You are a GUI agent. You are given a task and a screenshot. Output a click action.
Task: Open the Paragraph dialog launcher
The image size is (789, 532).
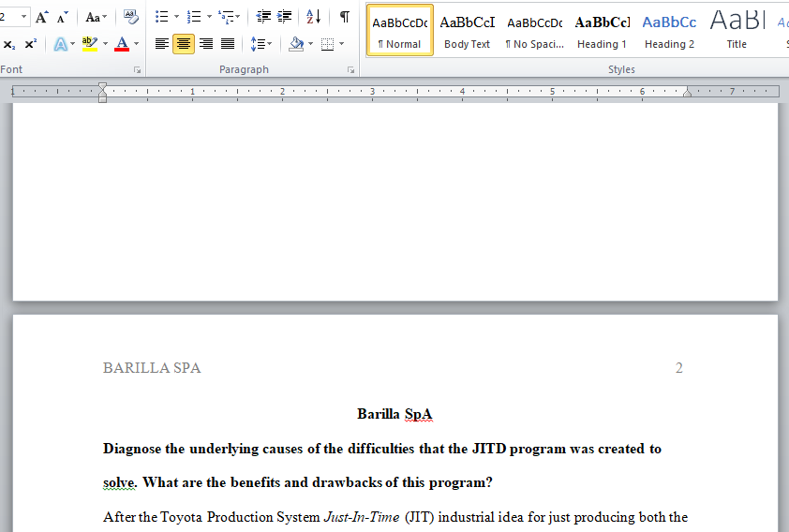coord(350,70)
